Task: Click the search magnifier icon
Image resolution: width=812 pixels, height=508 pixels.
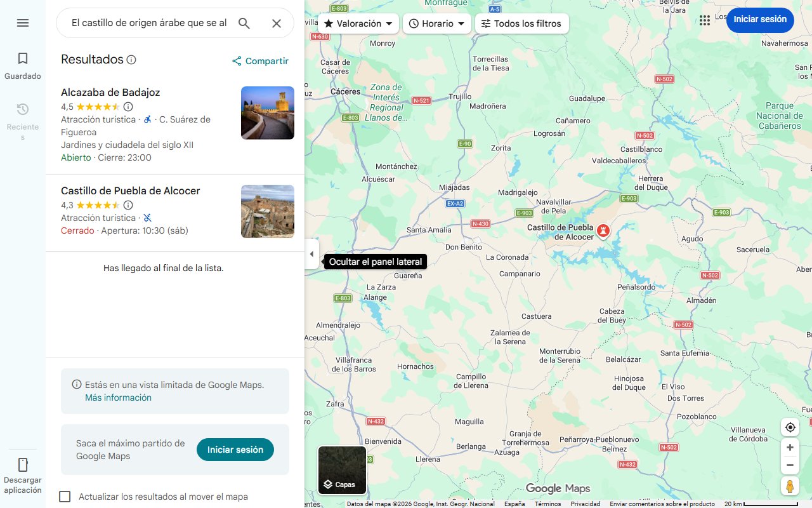Action: pos(244,23)
